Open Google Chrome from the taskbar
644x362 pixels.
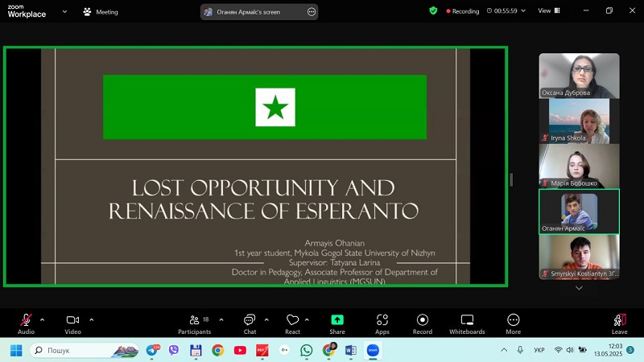click(x=218, y=350)
